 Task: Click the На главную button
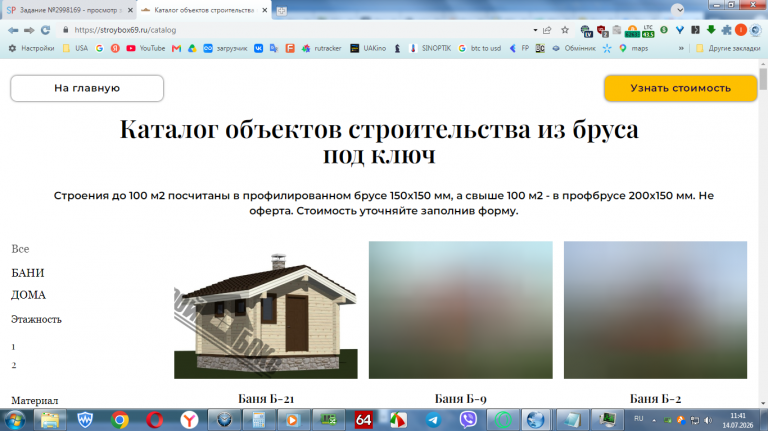87,88
